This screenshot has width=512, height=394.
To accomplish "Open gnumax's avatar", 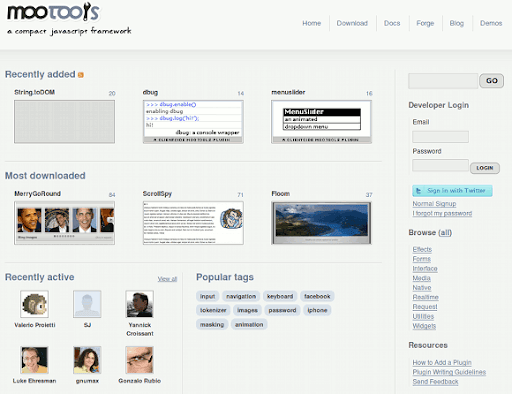I will click(87, 360).
